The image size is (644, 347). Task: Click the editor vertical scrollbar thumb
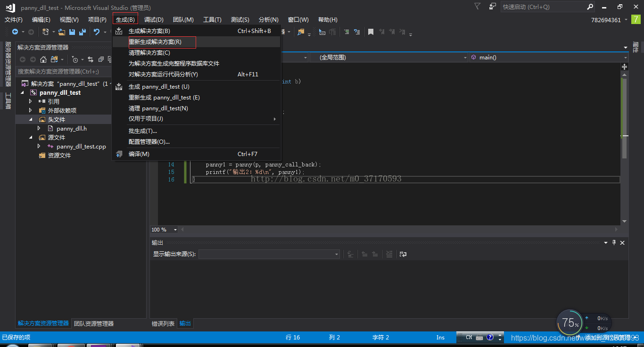tap(625, 118)
